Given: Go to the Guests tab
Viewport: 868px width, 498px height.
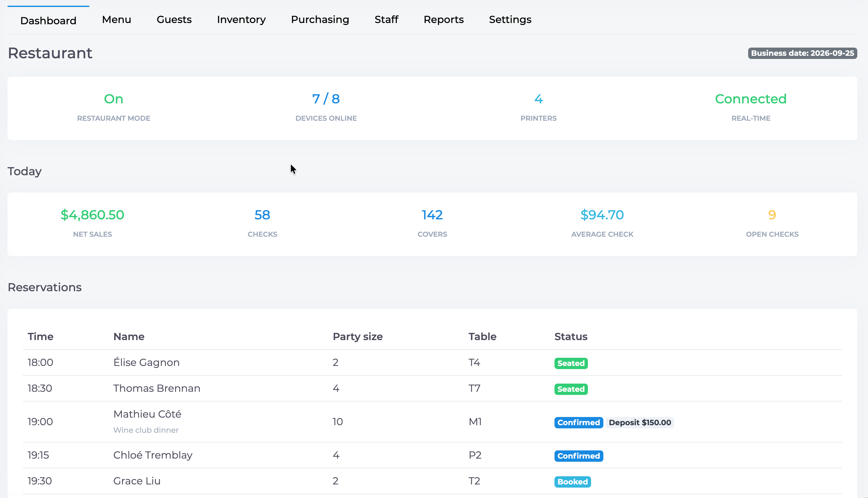Looking at the screenshot, I should (x=174, y=20).
